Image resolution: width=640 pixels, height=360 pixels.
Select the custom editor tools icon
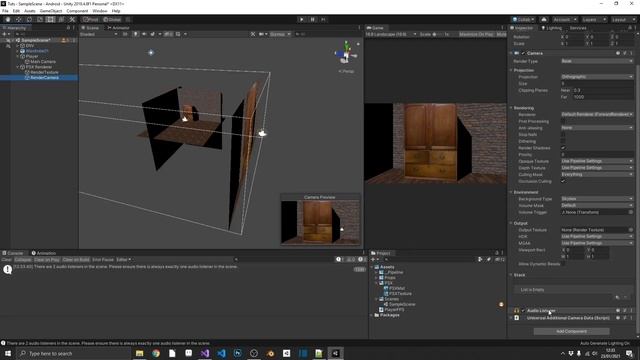72,19
